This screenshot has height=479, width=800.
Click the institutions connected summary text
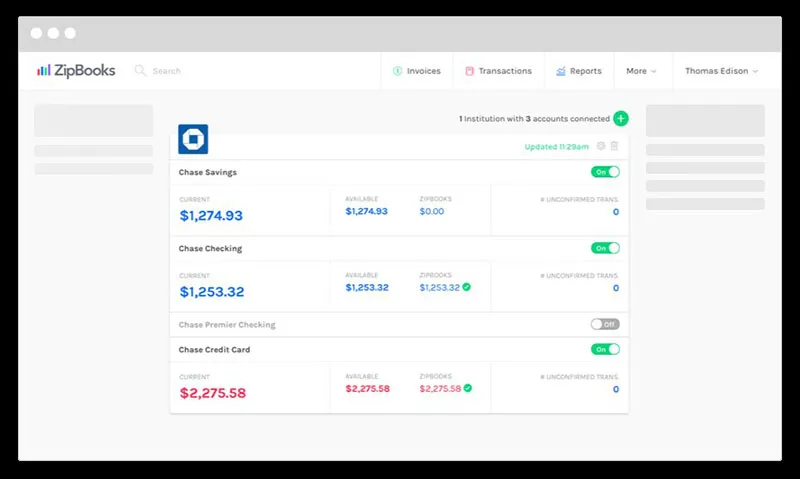534,118
